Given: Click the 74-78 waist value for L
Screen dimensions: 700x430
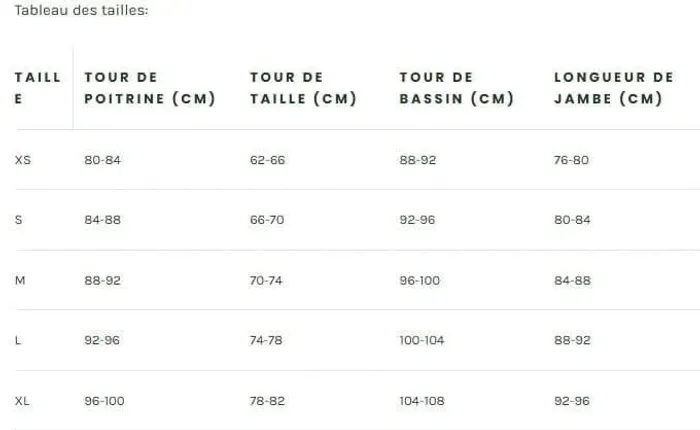Looking at the screenshot, I should click(266, 340).
